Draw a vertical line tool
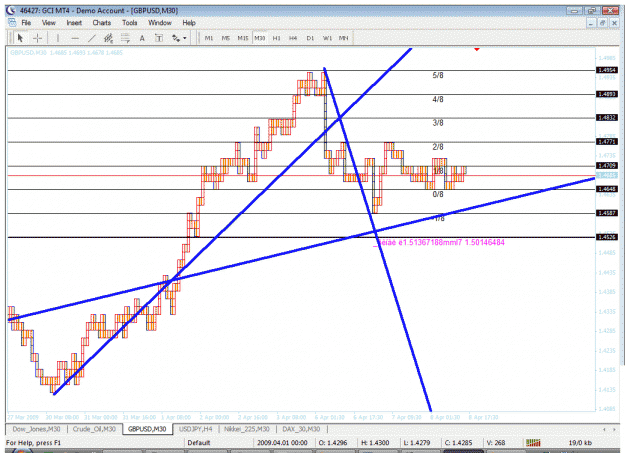 58,38
